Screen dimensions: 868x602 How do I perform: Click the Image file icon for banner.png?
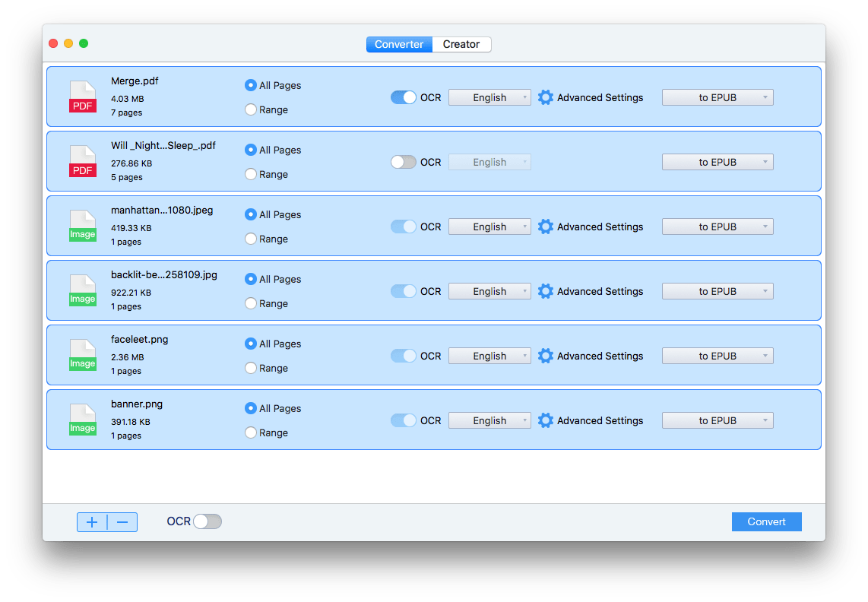pos(83,420)
